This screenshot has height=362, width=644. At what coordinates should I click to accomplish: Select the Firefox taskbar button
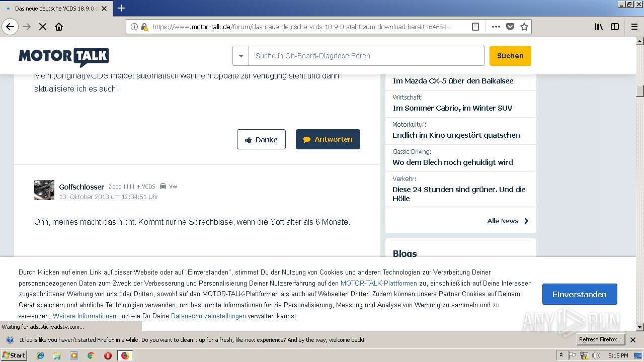125,355
